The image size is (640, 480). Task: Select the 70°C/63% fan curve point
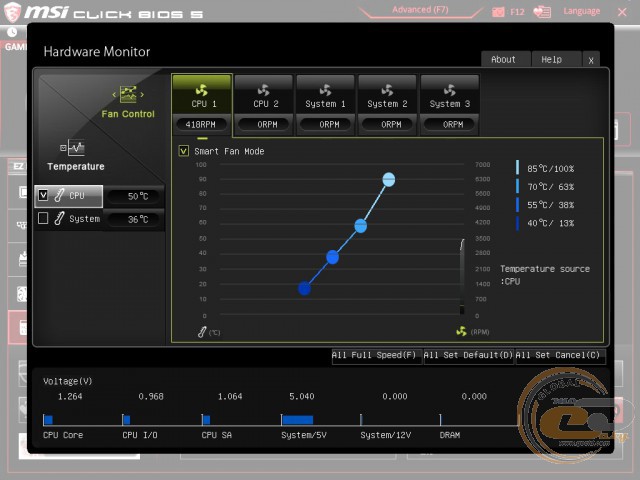coord(360,226)
